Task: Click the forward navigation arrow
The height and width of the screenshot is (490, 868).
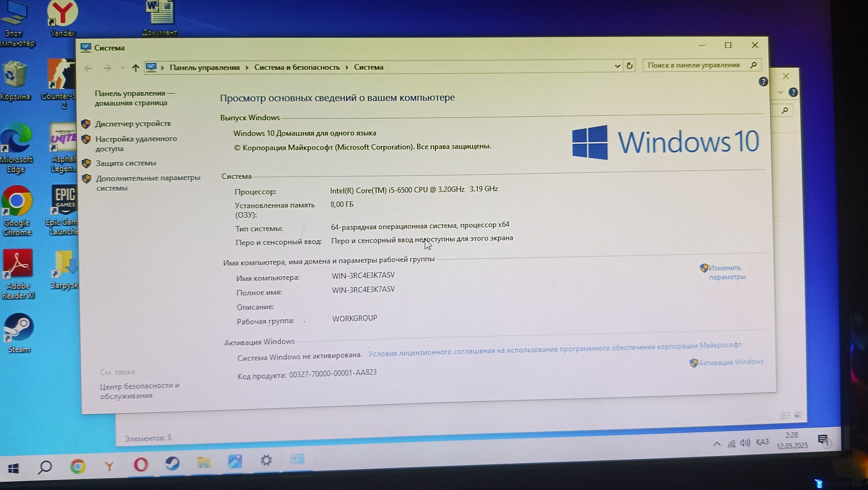Action: [x=107, y=68]
